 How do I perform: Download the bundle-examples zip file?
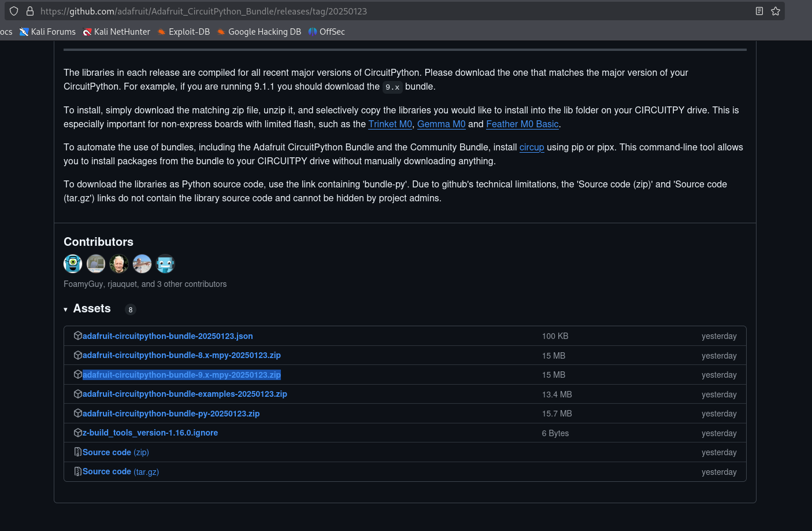pos(184,394)
